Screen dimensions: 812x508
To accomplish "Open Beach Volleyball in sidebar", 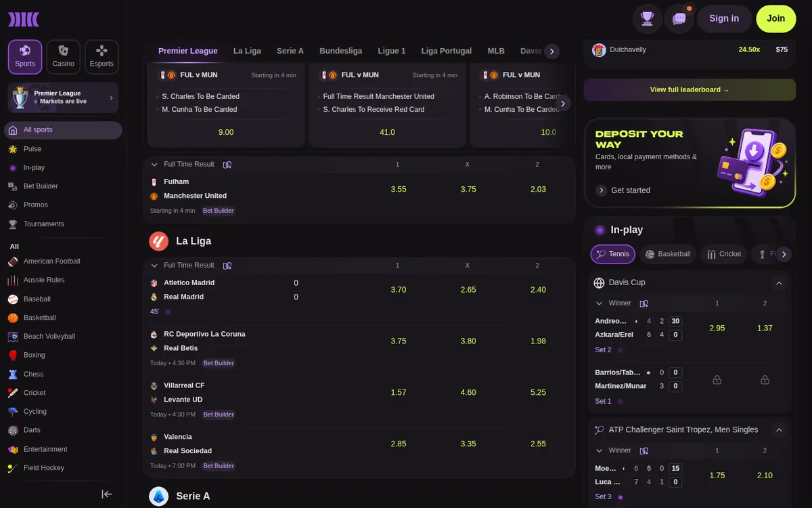I will click(x=49, y=337).
